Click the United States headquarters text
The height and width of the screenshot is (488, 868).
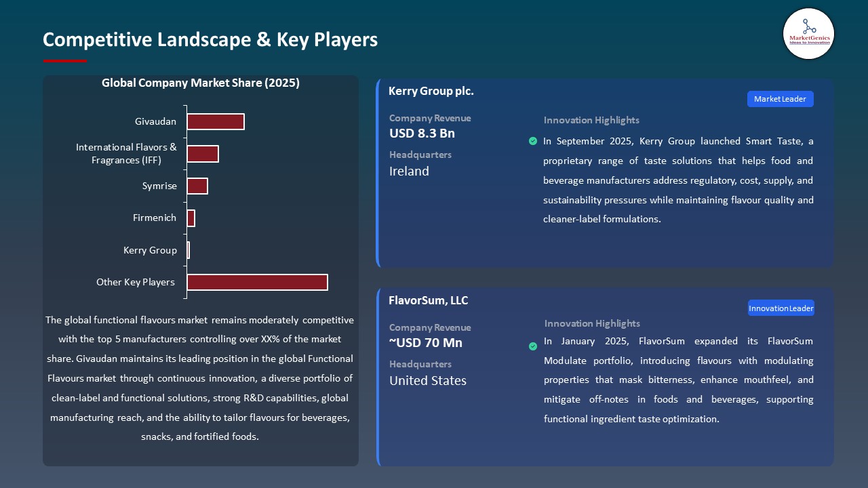[x=427, y=381]
